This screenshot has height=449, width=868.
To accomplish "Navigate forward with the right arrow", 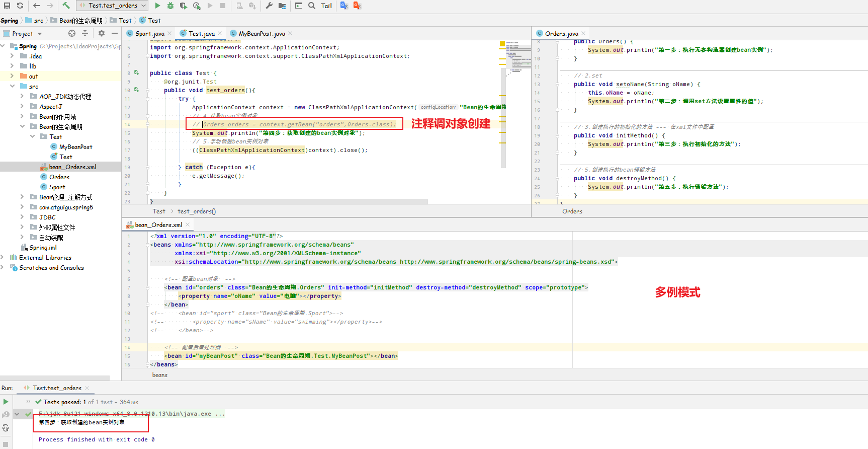I will pos(50,6).
